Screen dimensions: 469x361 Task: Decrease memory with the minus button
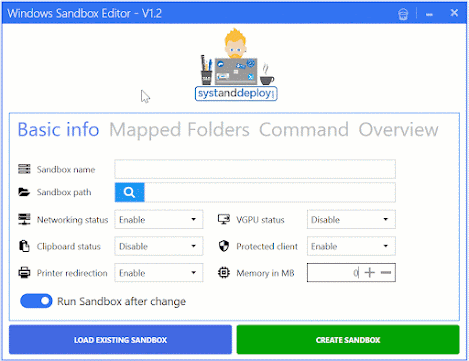point(386,273)
